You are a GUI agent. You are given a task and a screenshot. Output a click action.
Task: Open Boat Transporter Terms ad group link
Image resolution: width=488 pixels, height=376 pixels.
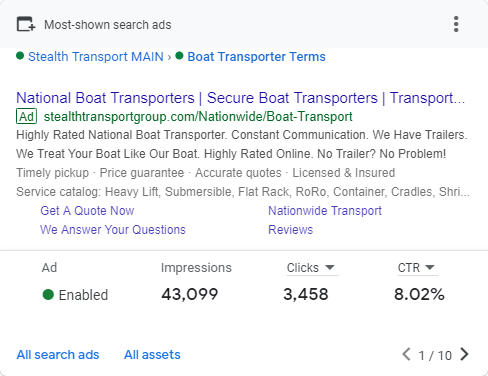256,57
